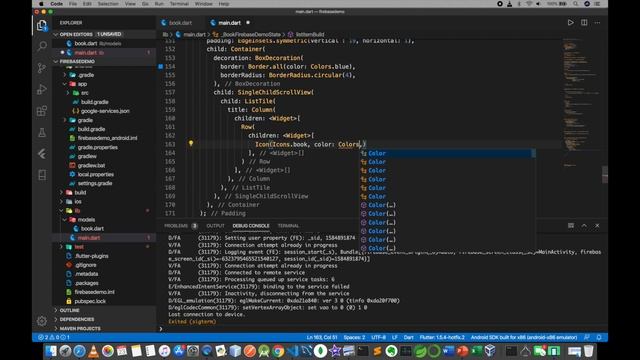640x360 pixels.
Task: Open Google Chrome from the Dock
Action: (278, 351)
